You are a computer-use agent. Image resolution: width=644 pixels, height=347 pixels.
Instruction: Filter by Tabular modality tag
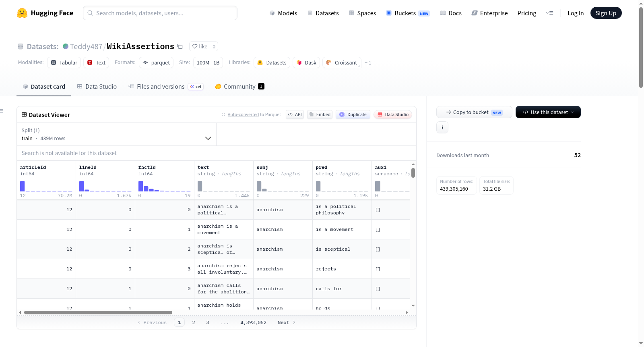64,62
